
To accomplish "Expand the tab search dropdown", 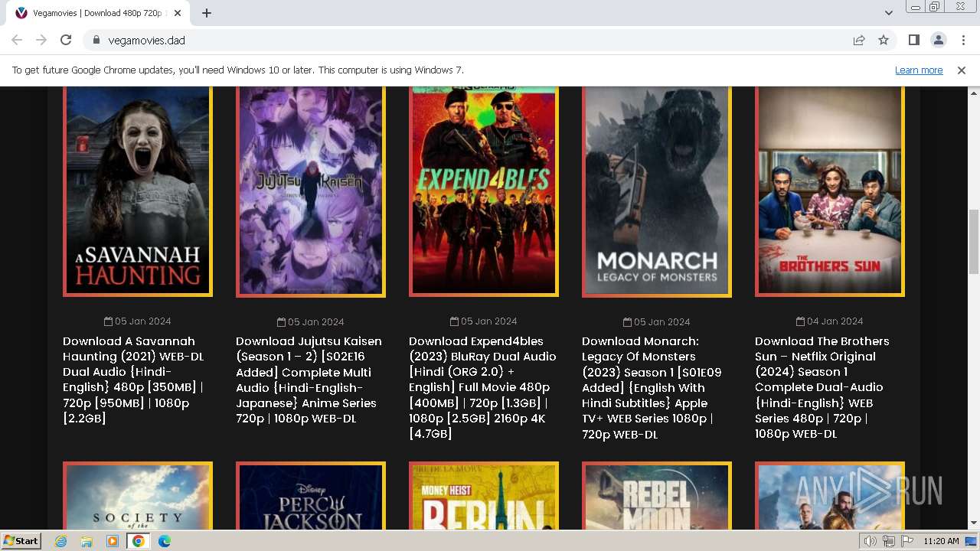I will click(889, 13).
